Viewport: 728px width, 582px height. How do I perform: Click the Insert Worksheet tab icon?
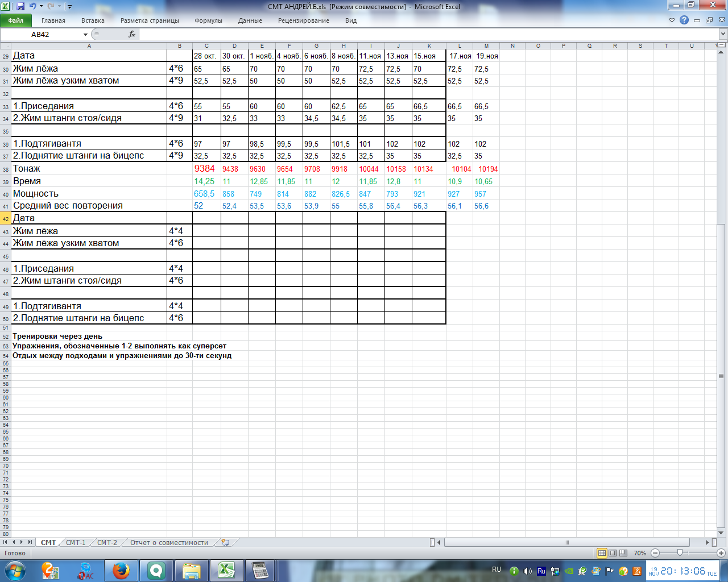(x=225, y=542)
